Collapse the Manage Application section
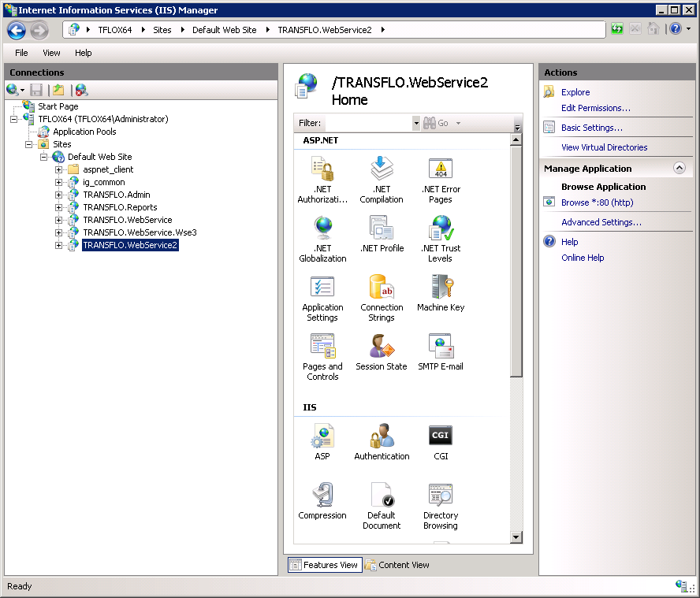700x598 pixels. (679, 168)
